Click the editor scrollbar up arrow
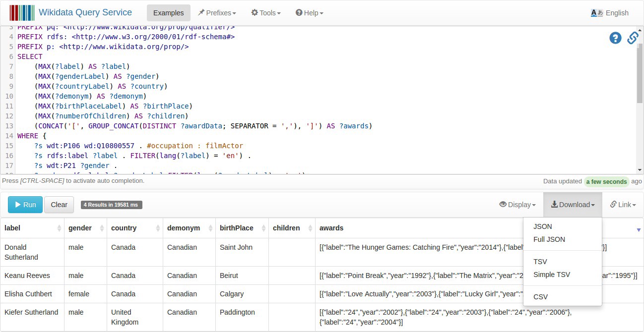Viewport: 644px width, 332px height. (x=640, y=29)
